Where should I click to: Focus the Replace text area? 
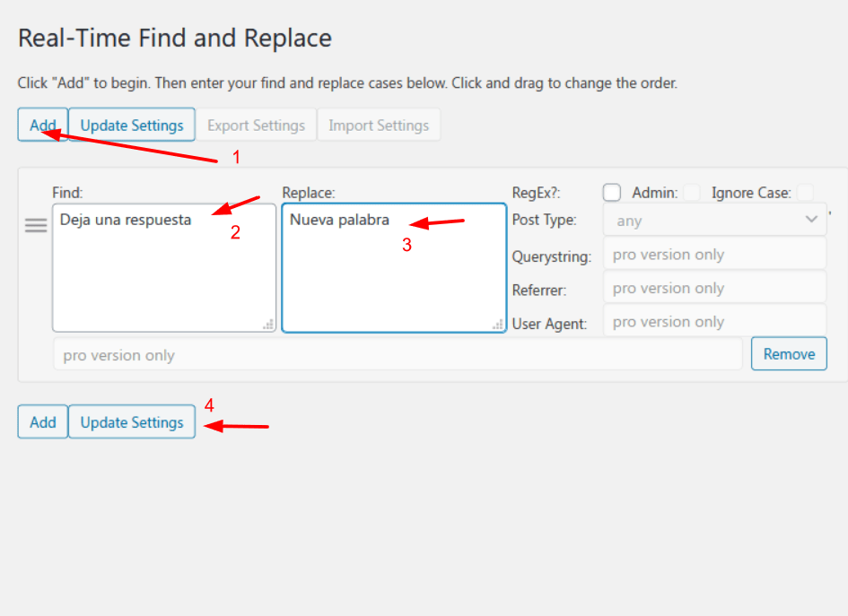coord(394,268)
